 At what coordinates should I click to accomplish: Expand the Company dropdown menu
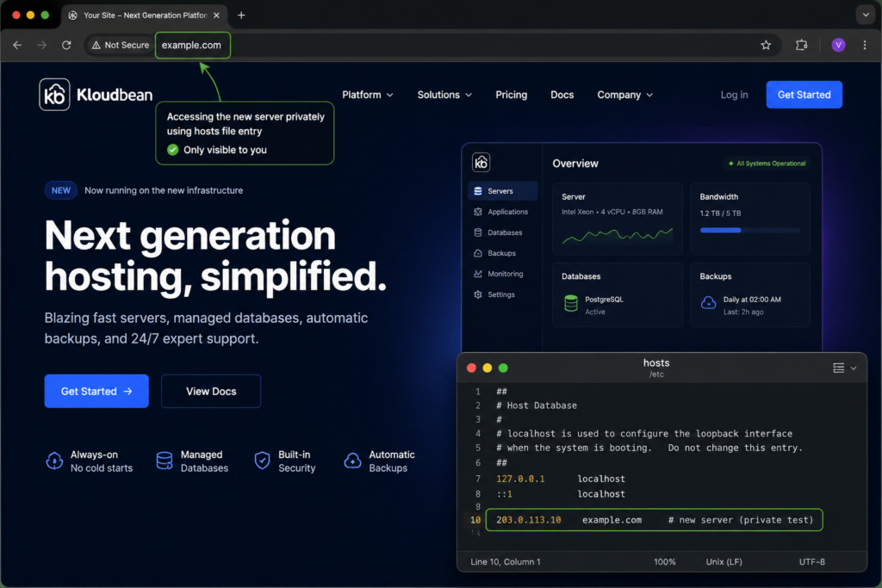(625, 95)
